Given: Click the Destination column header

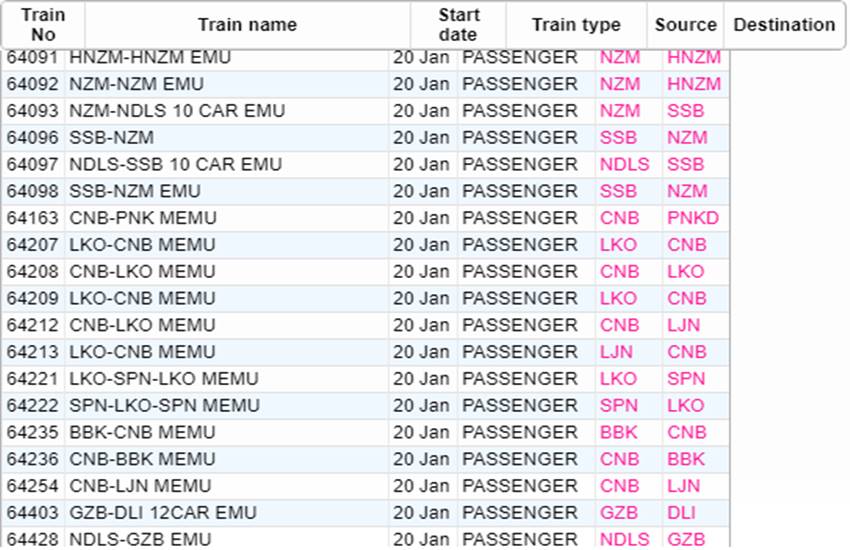Looking at the screenshot, I should coord(784,25).
